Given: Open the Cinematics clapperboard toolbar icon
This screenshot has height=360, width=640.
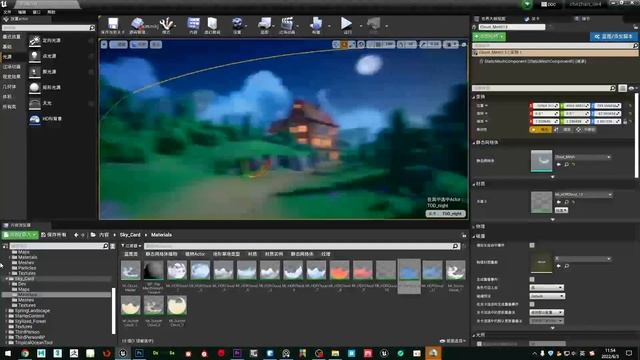Looking at the screenshot, I should pos(287,23).
